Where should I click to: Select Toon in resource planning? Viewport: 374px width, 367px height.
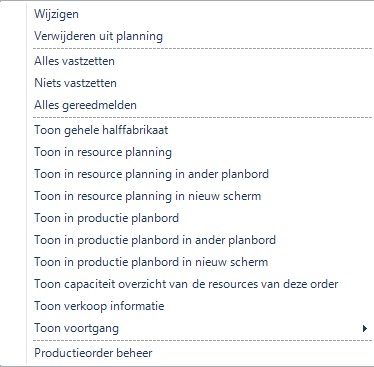200,152
